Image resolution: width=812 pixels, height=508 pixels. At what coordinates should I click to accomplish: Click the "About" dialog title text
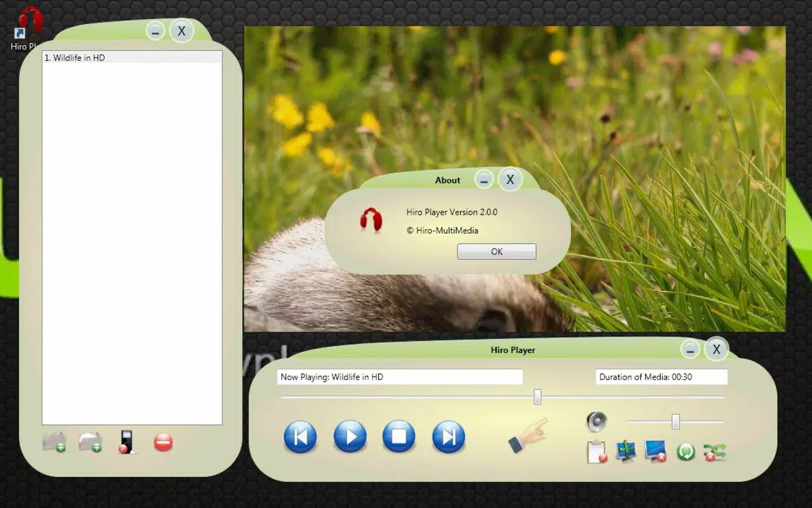tap(447, 180)
